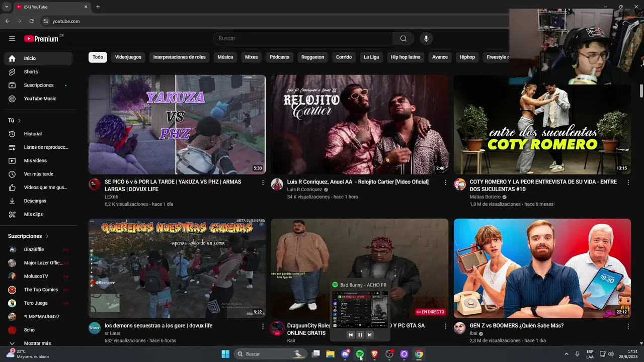
Task: Open Discord from taskbar
Action: pyautogui.click(x=345, y=354)
